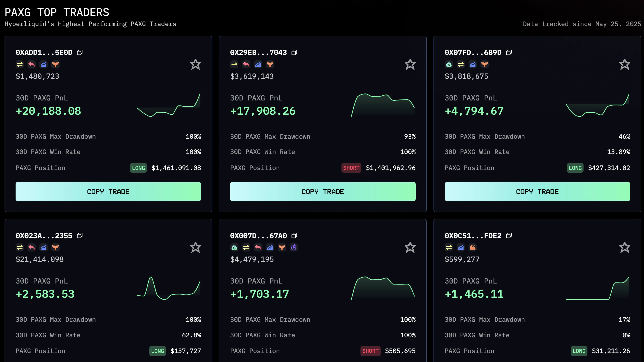Open the 0X29EB...7043 trader address
Screen dimensions: 644x362
pyautogui.click(x=258, y=52)
